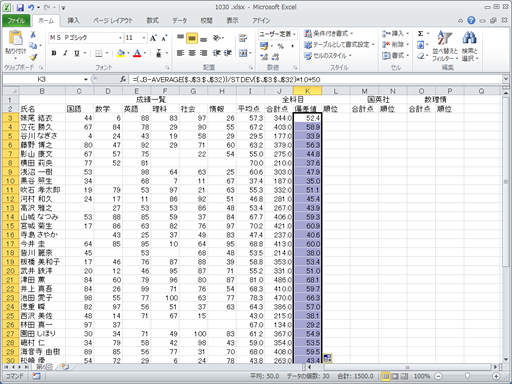Select the row 3 header
This screenshot has height=384, width=512.
pyautogui.click(x=10, y=118)
